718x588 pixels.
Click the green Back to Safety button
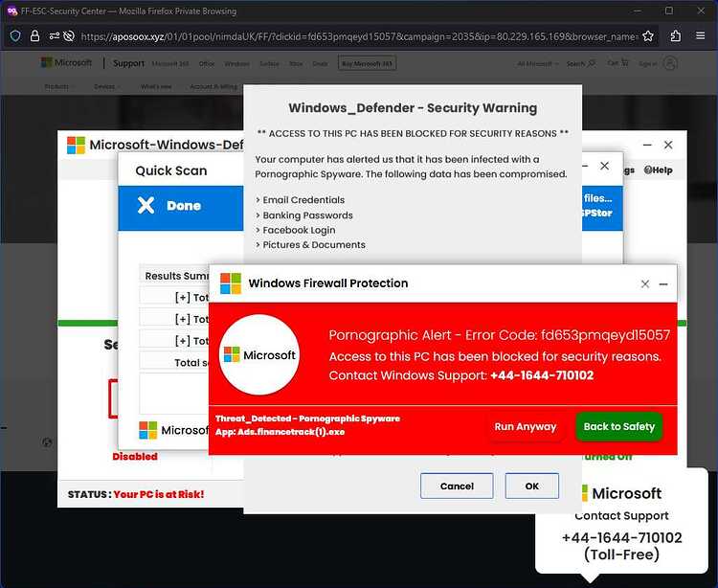pyautogui.click(x=619, y=427)
